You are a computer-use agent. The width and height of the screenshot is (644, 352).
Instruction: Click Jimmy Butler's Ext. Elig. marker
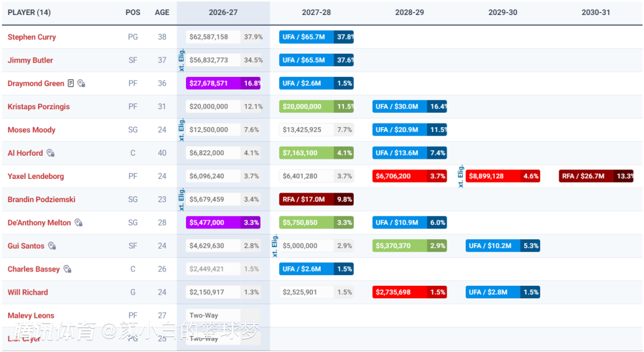click(x=181, y=60)
